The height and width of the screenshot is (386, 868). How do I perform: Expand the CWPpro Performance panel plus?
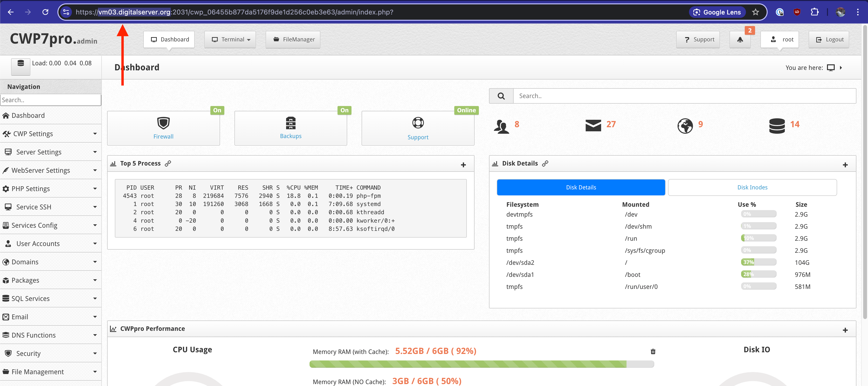coord(845,330)
